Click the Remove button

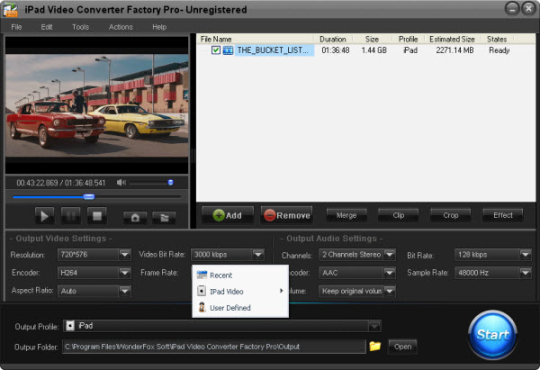pos(287,215)
